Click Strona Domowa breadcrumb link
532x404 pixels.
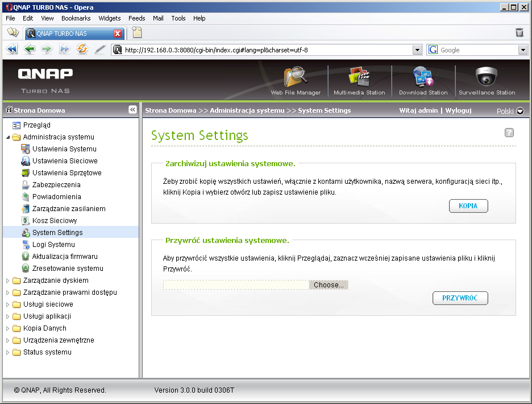171,110
